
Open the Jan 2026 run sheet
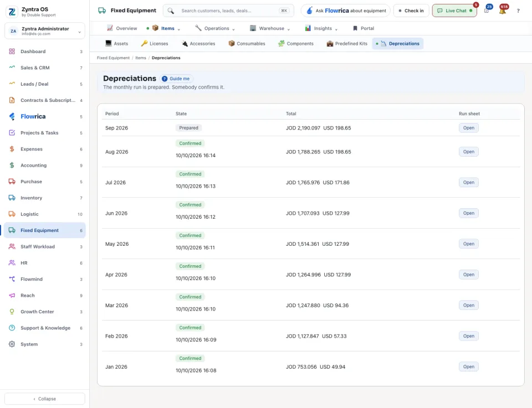[x=469, y=366]
